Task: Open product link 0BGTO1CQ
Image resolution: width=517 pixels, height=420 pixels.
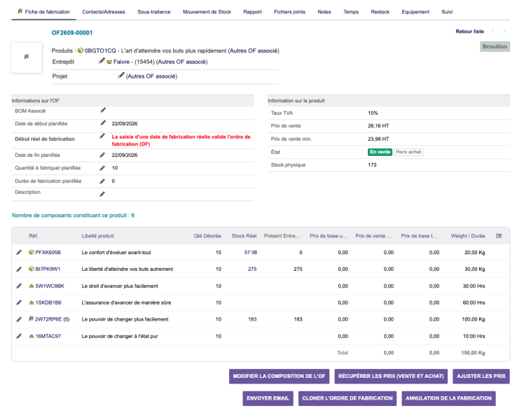Action: point(100,50)
